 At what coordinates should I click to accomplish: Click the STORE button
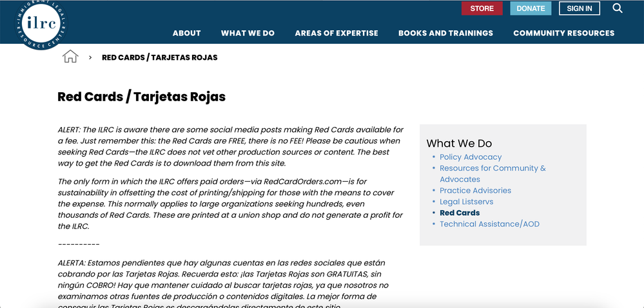pos(482,8)
